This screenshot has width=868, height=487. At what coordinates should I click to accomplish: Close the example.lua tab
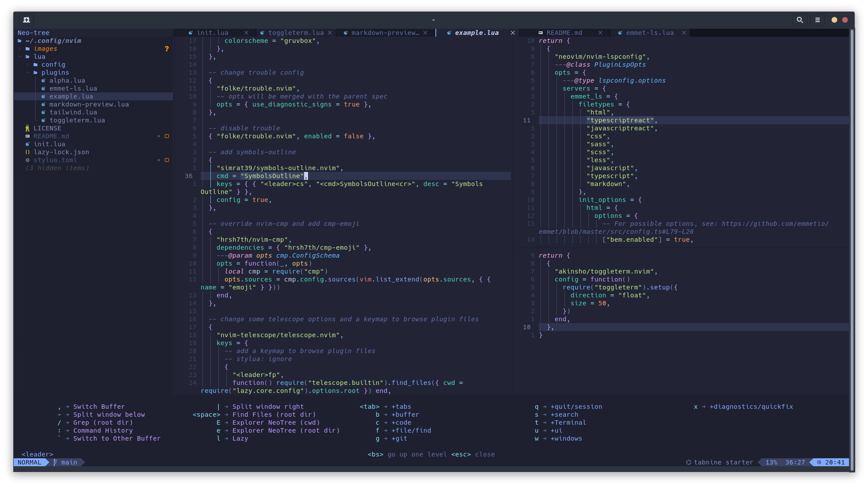point(513,33)
